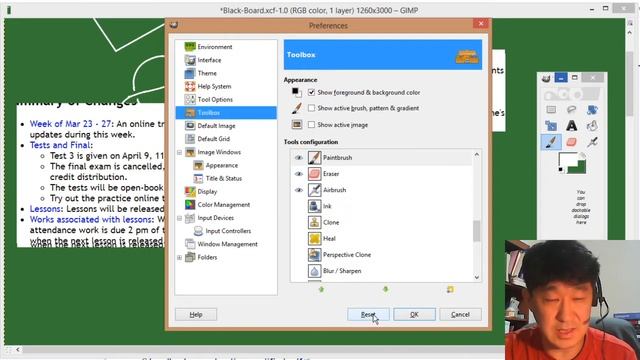Expand the Folders tree node
Viewport: 640px width, 360px height.
click(x=179, y=258)
